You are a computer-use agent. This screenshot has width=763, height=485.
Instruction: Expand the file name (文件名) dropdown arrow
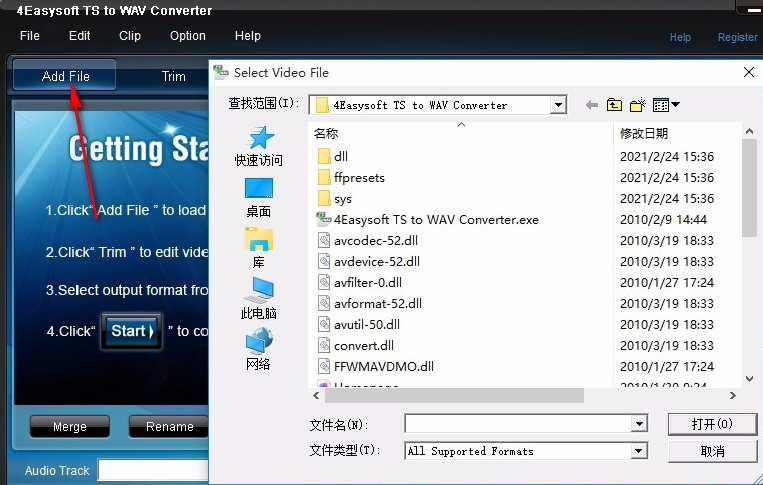pyautogui.click(x=639, y=424)
